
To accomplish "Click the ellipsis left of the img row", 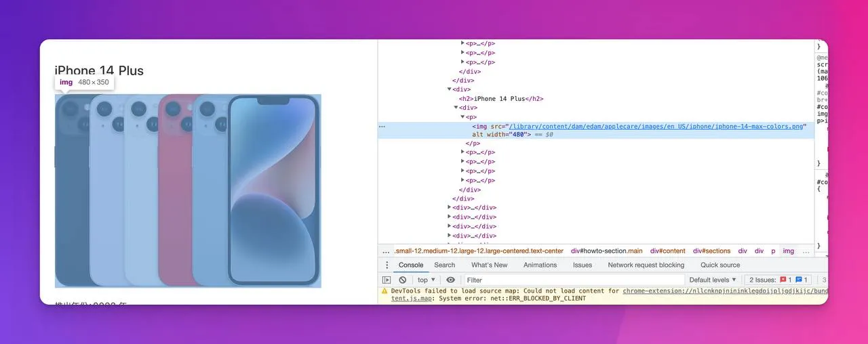I will pyautogui.click(x=382, y=126).
